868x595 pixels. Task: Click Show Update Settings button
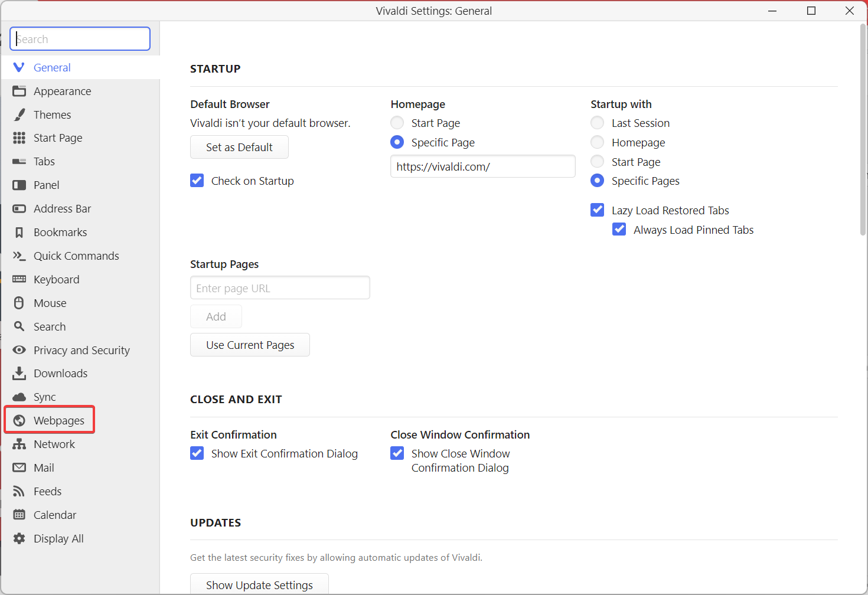259,584
